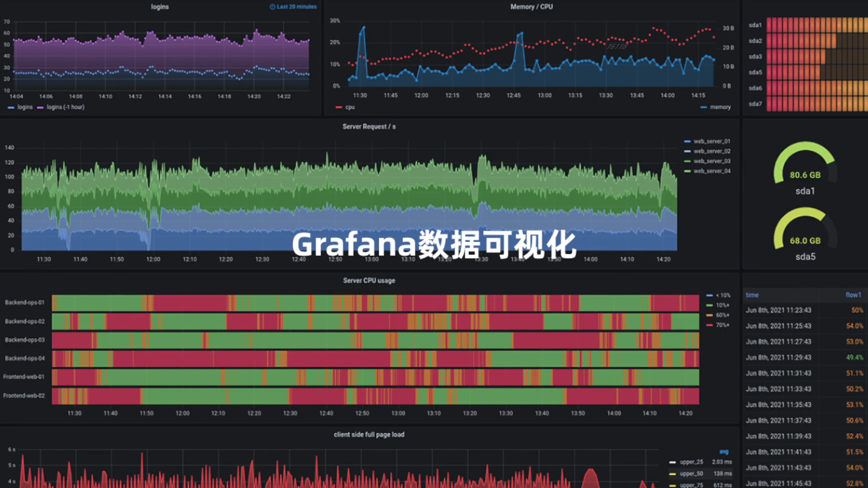Click the 2.03 ms avg value for upper_25
This screenshot has width=868, height=488.
pyautogui.click(x=722, y=462)
